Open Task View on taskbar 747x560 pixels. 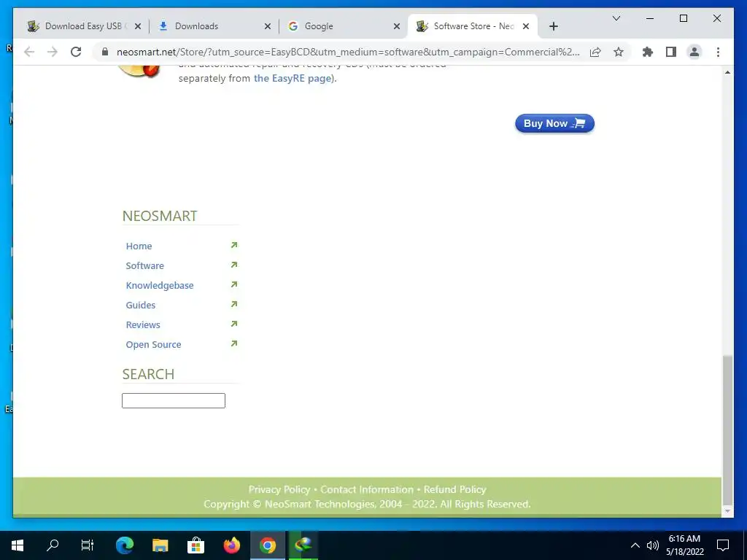[88, 545]
